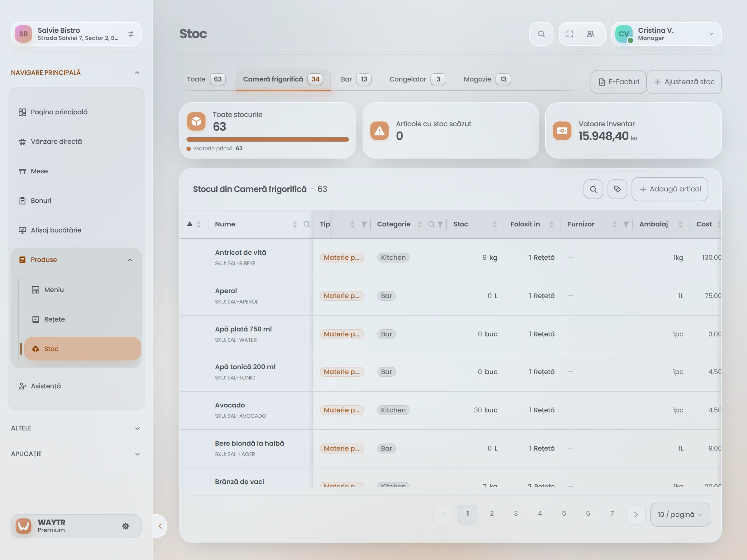
Task: Click the switch location arrows icon
Action: 131,34
